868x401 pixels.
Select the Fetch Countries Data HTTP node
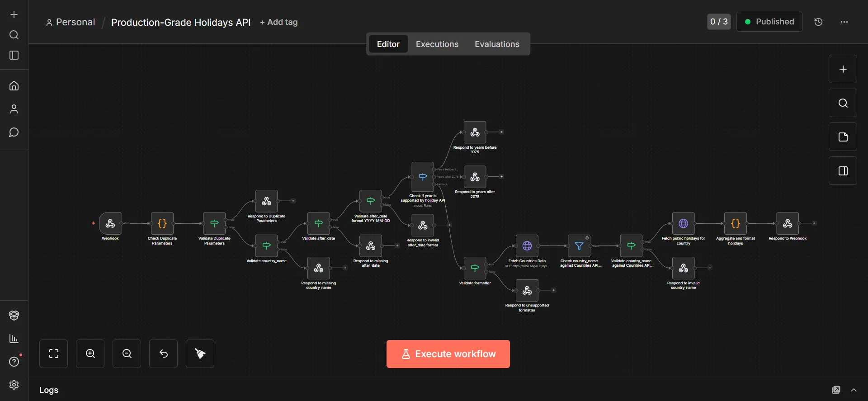[x=527, y=246]
